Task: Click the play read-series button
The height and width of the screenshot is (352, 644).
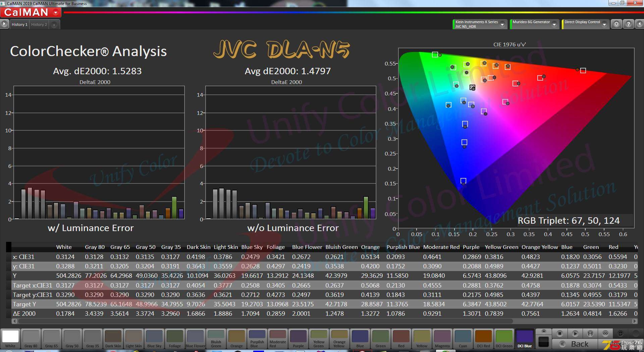Action: pyautogui.click(x=575, y=334)
